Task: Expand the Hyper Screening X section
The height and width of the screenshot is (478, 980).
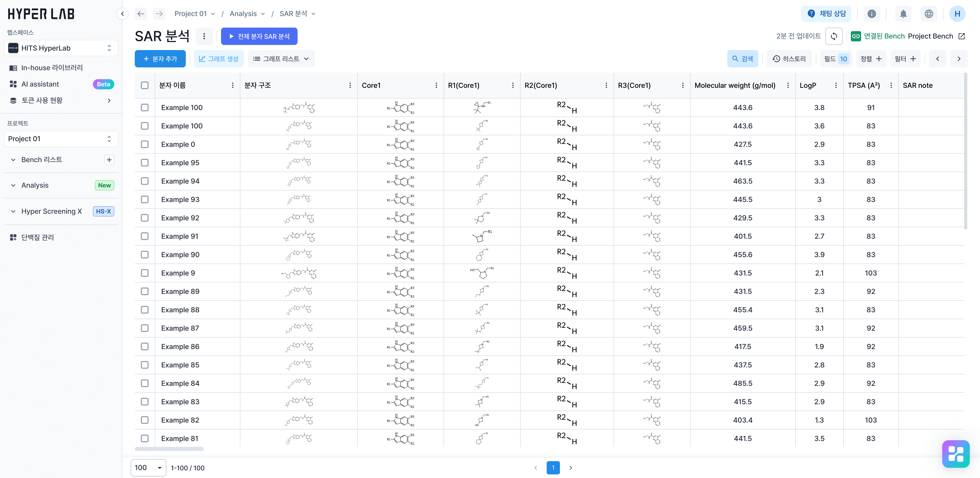Action: (13, 211)
